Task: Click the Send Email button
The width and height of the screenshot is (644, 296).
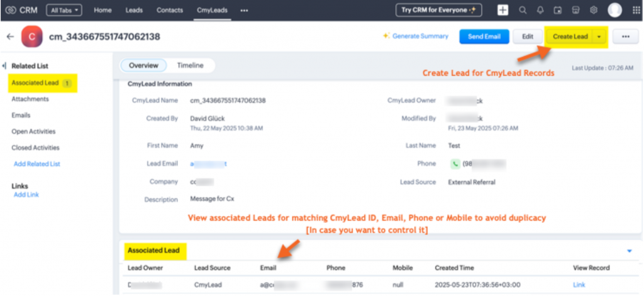Action: point(484,36)
